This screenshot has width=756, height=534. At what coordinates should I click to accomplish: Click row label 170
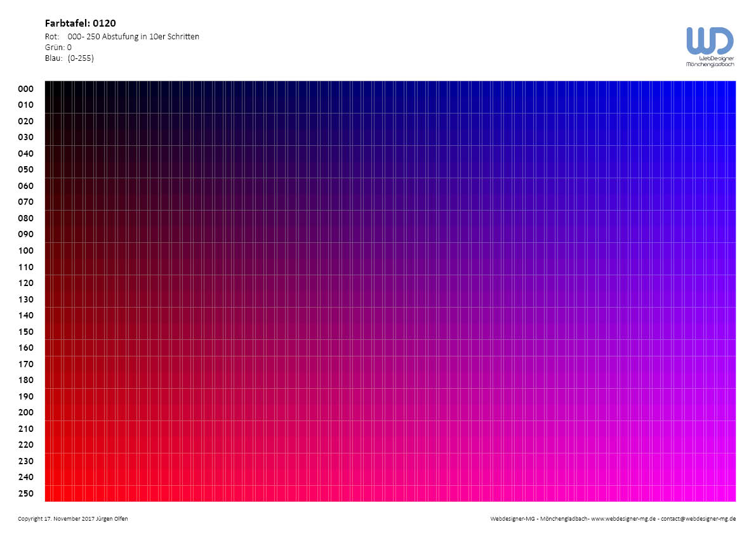(26, 364)
